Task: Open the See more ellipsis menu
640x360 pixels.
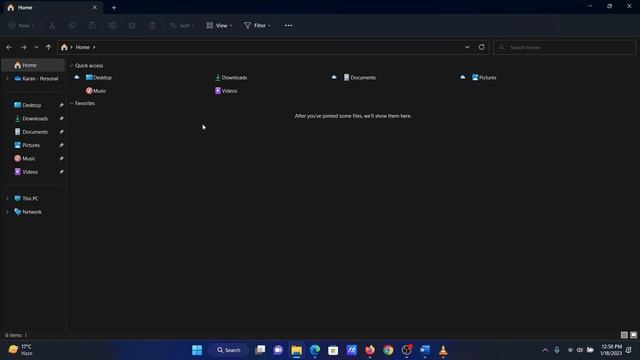Action: tap(288, 25)
